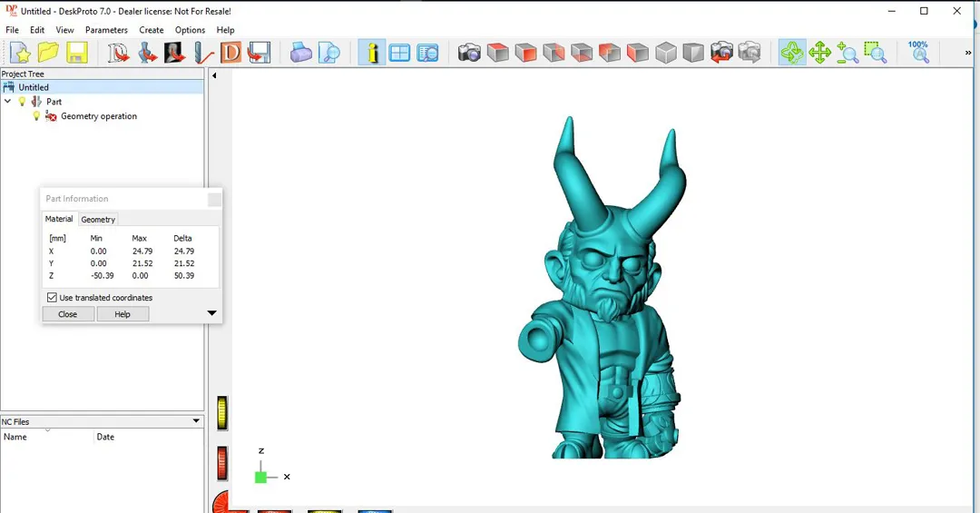Click the Help button in Part Information

tap(122, 314)
